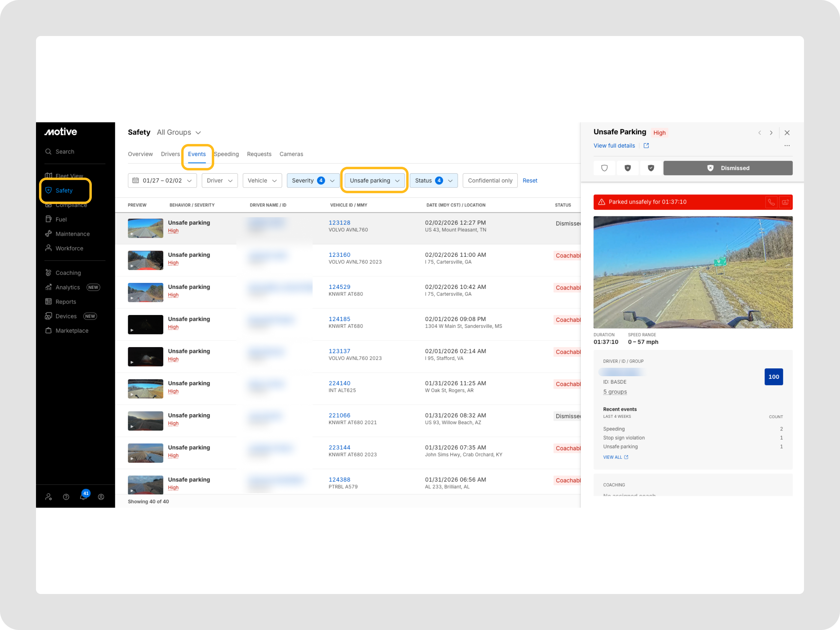The width and height of the screenshot is (840, 630).
Task: Open external link icon beside View full details
Action: (x=646, y=145)
